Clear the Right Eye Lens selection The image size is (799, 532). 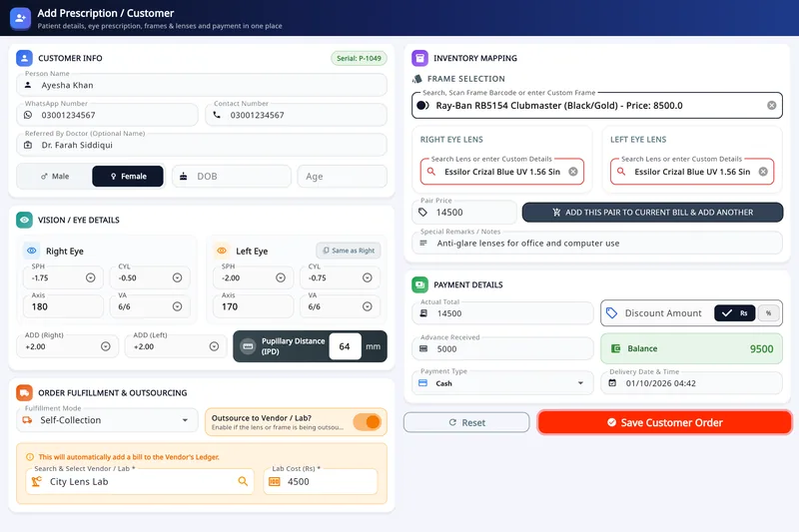tap(573, 172)
